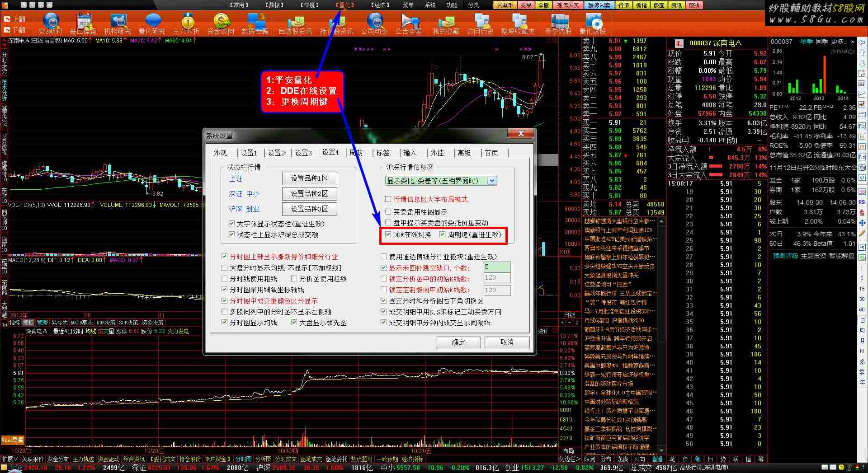Click the 跌停闪卖 button
This screenshot has width=868, height=473.
pos(599,5)
